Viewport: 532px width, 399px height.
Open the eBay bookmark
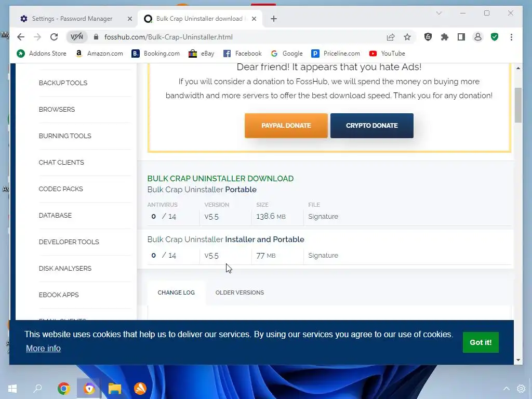tap(202, 54)
